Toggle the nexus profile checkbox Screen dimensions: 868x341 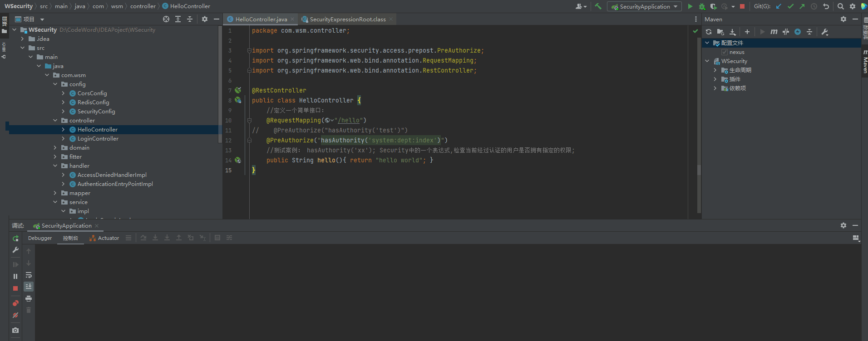pyautogui.click(x=725, y=52)
